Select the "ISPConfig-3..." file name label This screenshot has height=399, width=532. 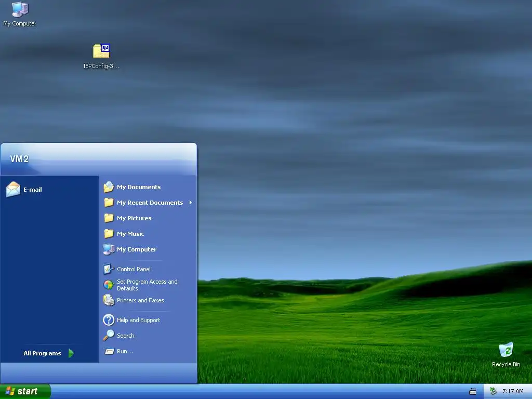[101, 66]
